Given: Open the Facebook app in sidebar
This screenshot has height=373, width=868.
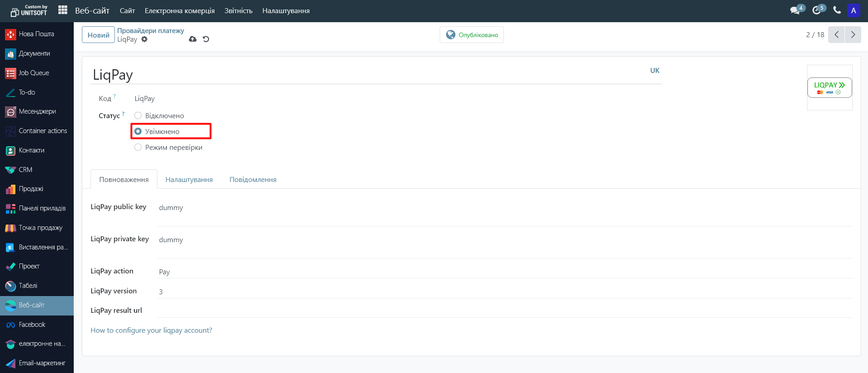Looking at the screenshot, I should pyautogui.click(x=32, y=325).
